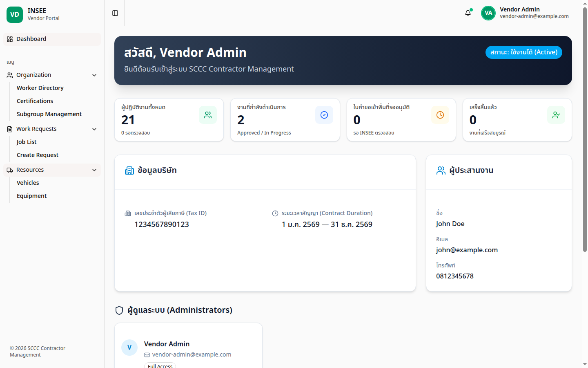This screenshot has height=368, width=588.
Task: Click the scrollbar down arrow
Action: click(585, 364)
